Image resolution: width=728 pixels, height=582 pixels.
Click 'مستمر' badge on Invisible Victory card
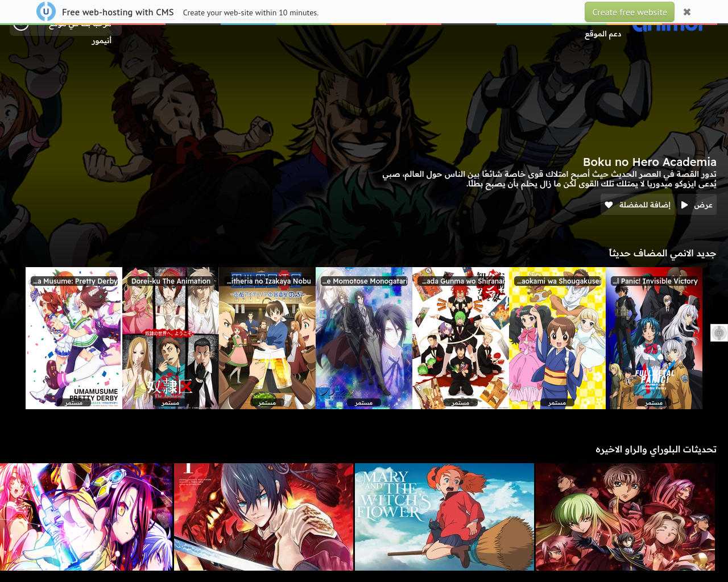pos(654,402)
